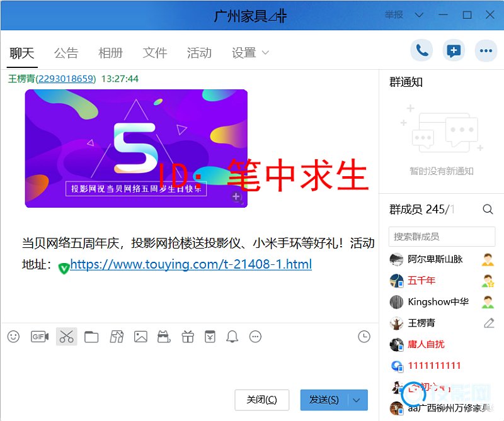This screenshot has width=504, height=421.
Task: Open the three-dots more options button
Action: click(486, 50)
